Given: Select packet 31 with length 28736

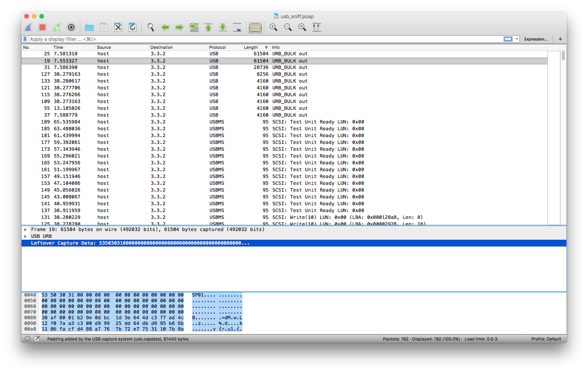Looking at the screenshot, I should pos(285,67).
